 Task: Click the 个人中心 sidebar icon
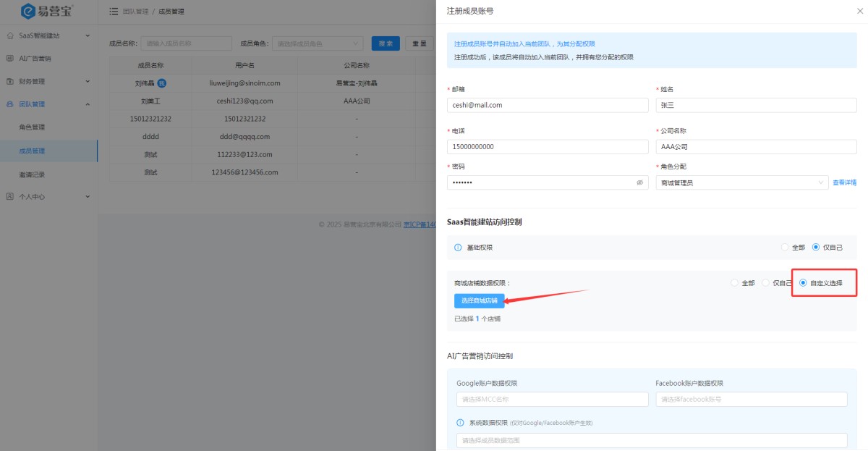point(10,196)
